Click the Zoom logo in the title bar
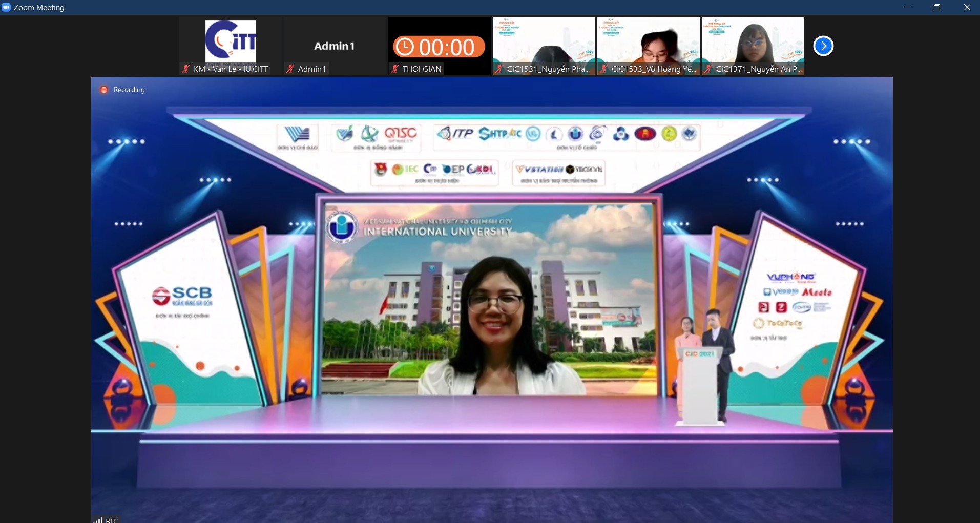 coord(6,7)
